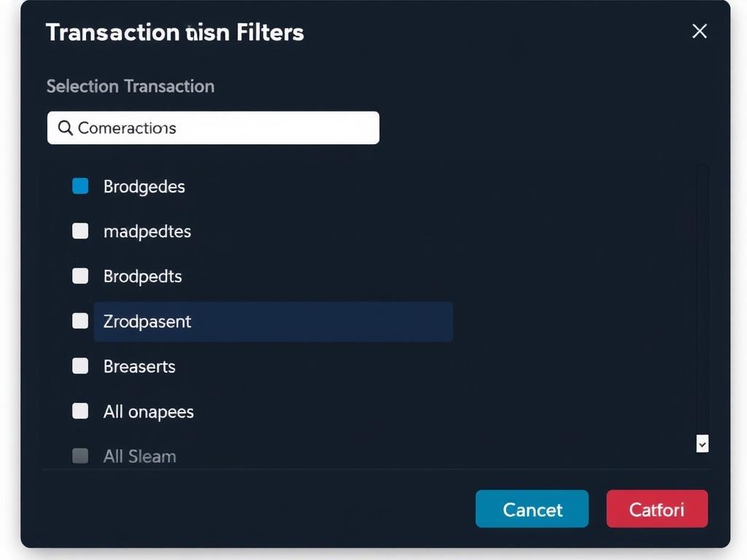
Task: Click the All onapees label text
Action: tap(149, 412)
